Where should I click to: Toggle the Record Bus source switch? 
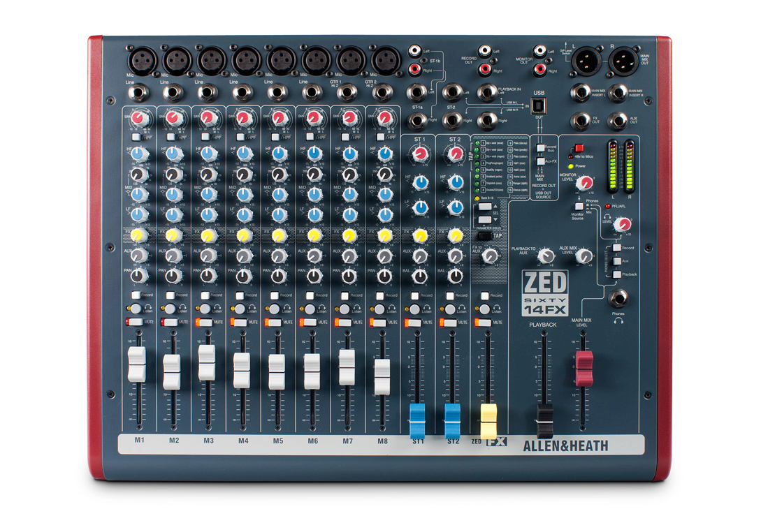pos(540,148)
